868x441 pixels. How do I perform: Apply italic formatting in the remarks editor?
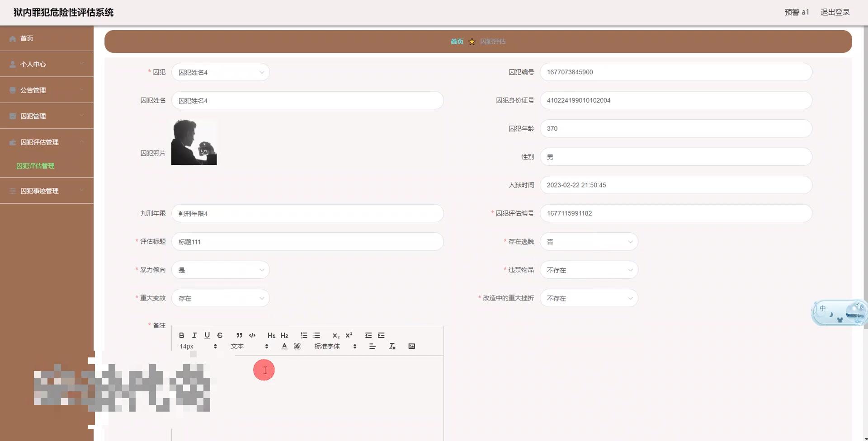[194, 335]
